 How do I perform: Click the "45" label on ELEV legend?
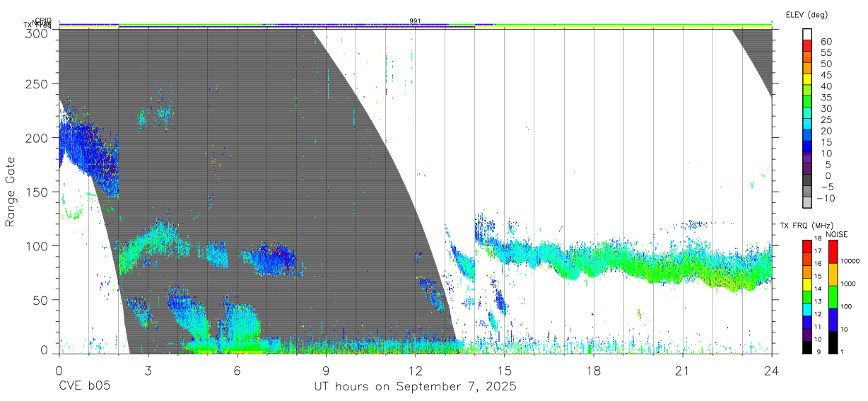tap(826, 75)
